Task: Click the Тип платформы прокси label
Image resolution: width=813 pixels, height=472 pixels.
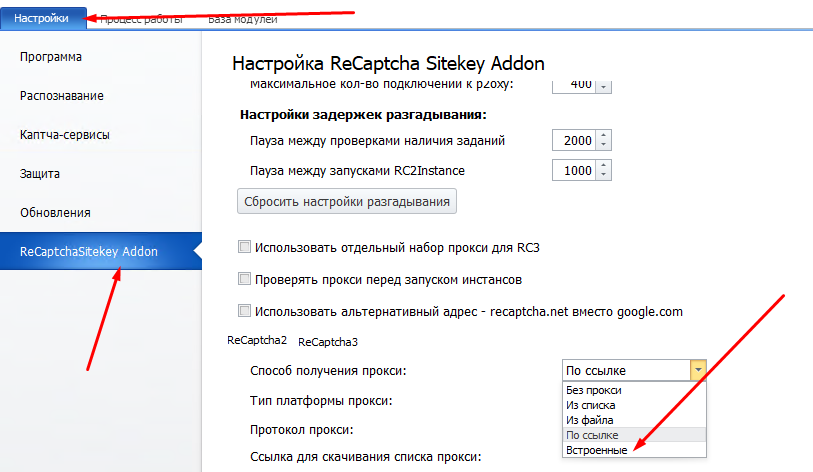Action: (321, 401)
